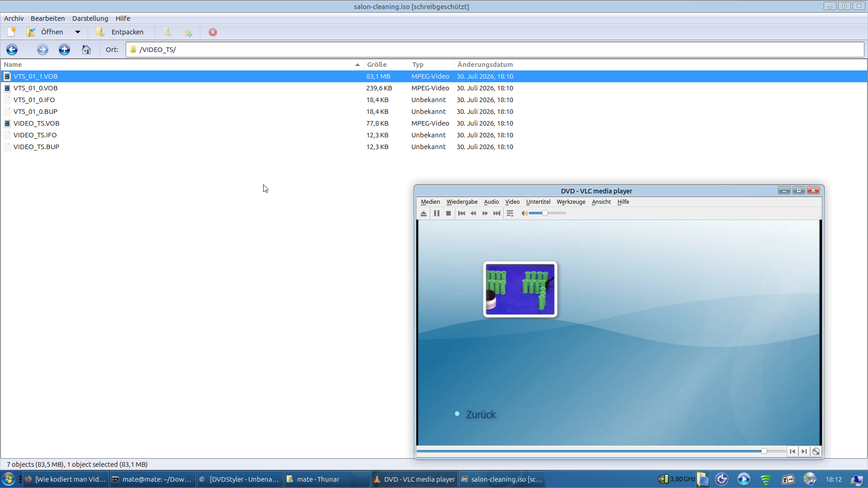Switch to mate@mate terminal taskbar window

point(153,479)
